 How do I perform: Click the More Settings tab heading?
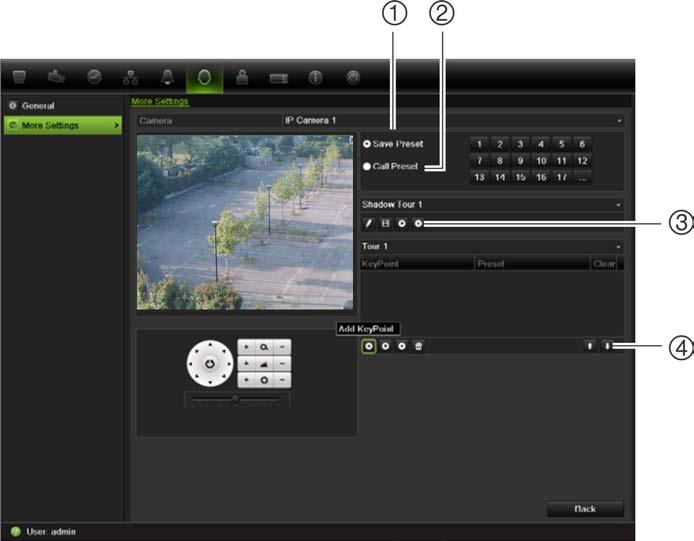(x=160, y=101)
